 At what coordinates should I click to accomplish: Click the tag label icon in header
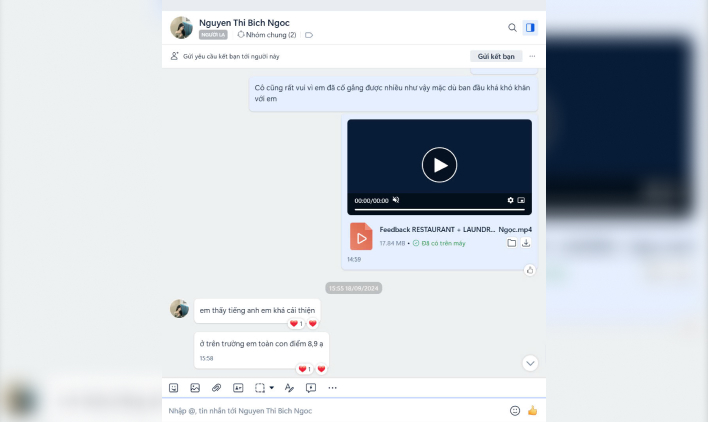[309, 35]
